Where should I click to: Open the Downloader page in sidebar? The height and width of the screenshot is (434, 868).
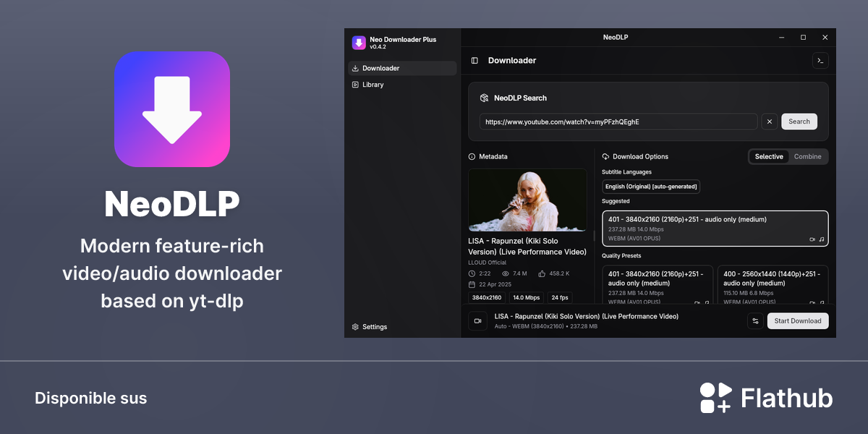click(x=402, y=68)
